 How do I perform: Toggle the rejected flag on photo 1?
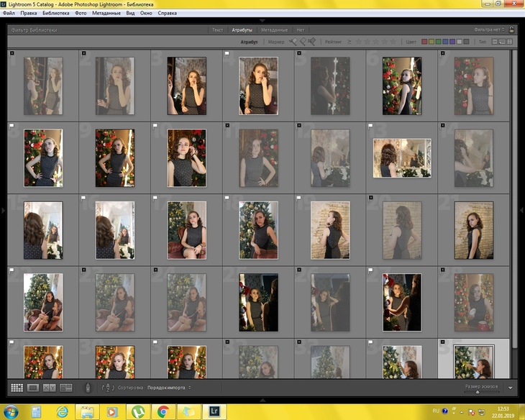click(12, 53)
